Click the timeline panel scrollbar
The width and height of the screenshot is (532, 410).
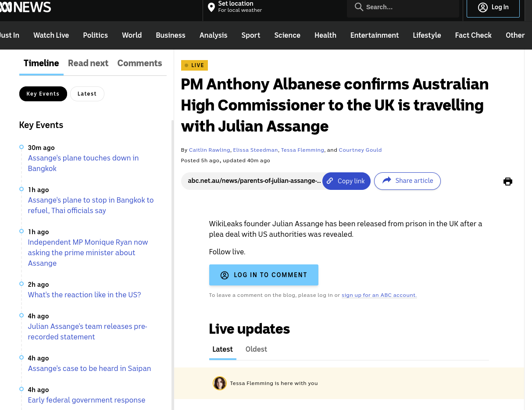tap(172, 265)
